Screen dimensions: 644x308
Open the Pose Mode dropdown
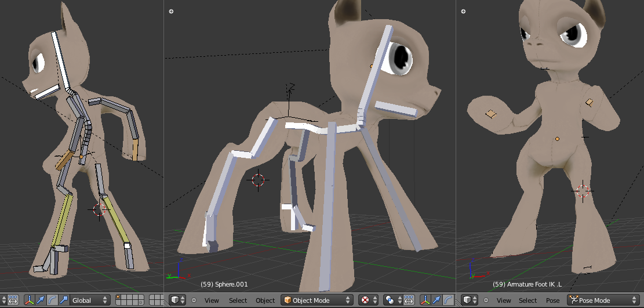pos(602,300)
